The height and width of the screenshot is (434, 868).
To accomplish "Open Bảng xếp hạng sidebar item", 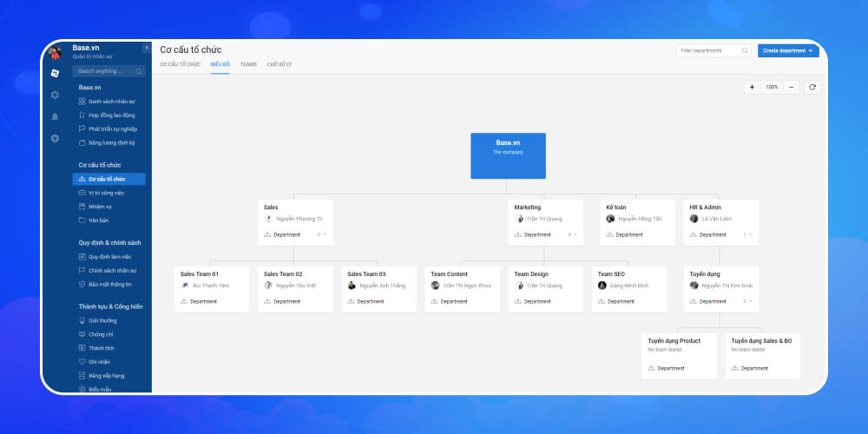I will [x=109, y=375].
